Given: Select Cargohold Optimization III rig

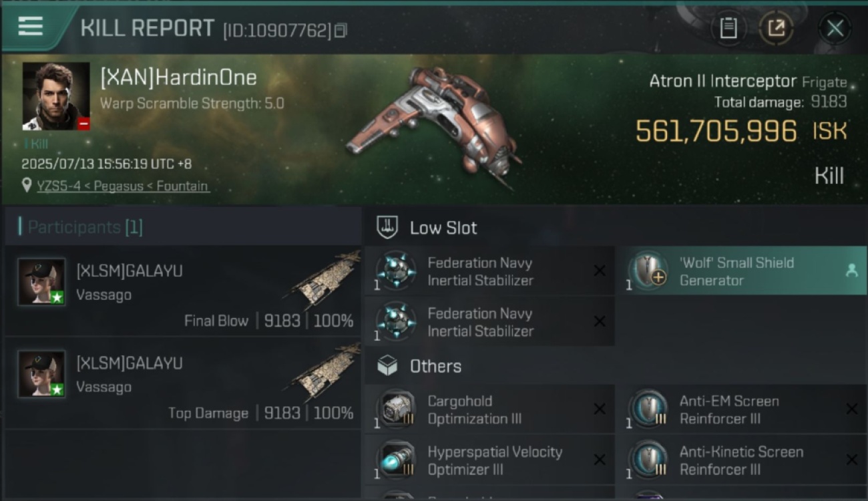Looking at the screenshot, I should (x=489, y=409).
